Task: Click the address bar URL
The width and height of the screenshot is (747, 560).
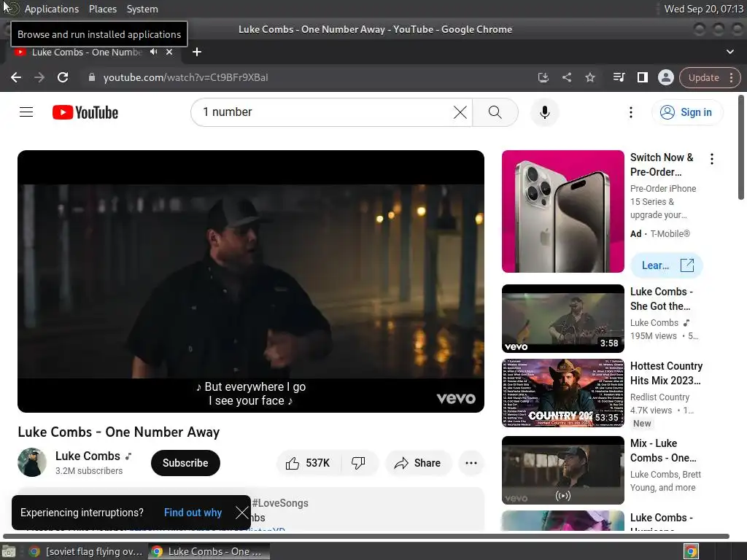Action: point(185,77)
